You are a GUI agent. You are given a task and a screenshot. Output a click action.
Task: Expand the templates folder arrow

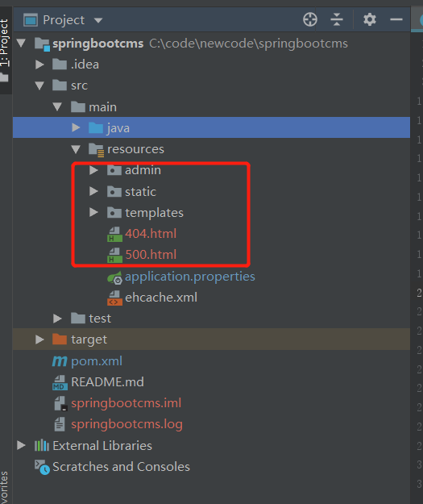[93, 212]
